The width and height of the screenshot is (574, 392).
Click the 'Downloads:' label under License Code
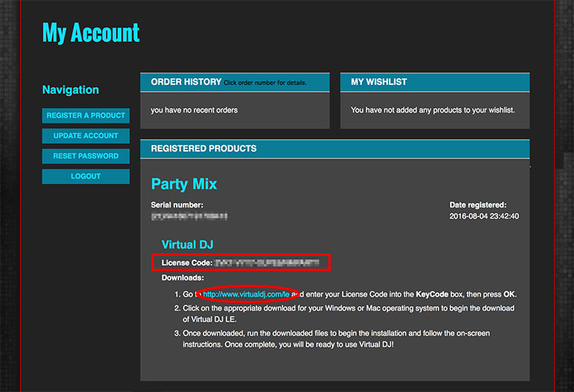pos(183,278)
